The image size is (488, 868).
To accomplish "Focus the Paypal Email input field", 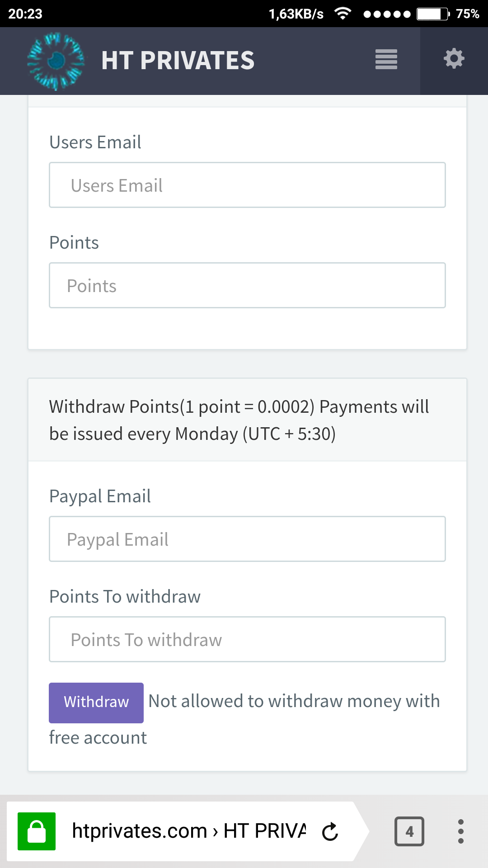I will pyautogui.click(x=247, y=539).
